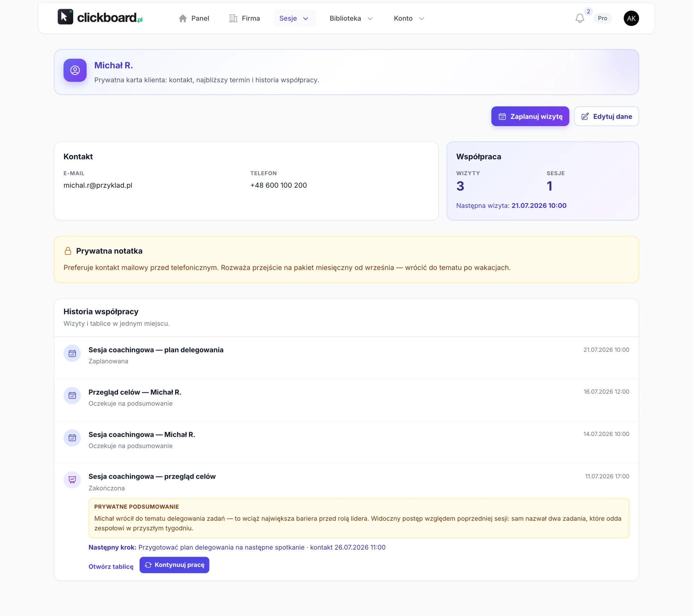693x616 pixels.
Task: Click the Pro plan badge
Action: coord(602,18)
